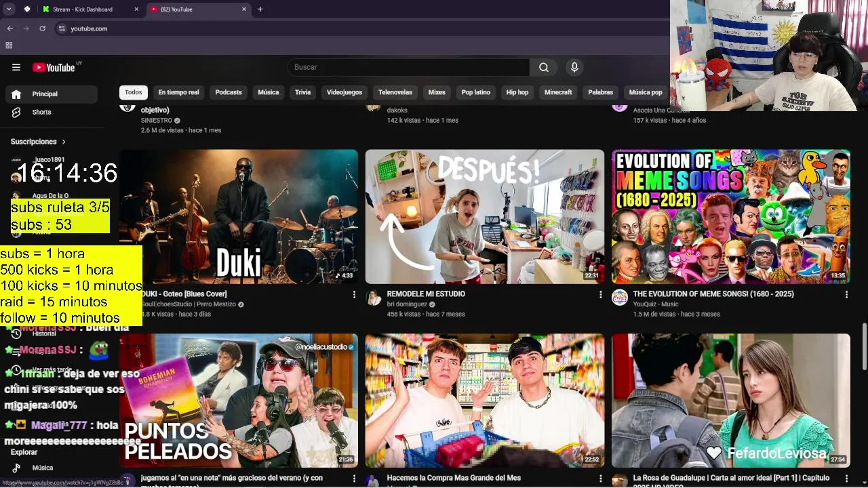Open the bri dominguez channel link
The width and height of the screenshot is (868, 488).
pyautogui.click(x=407, y=304)
